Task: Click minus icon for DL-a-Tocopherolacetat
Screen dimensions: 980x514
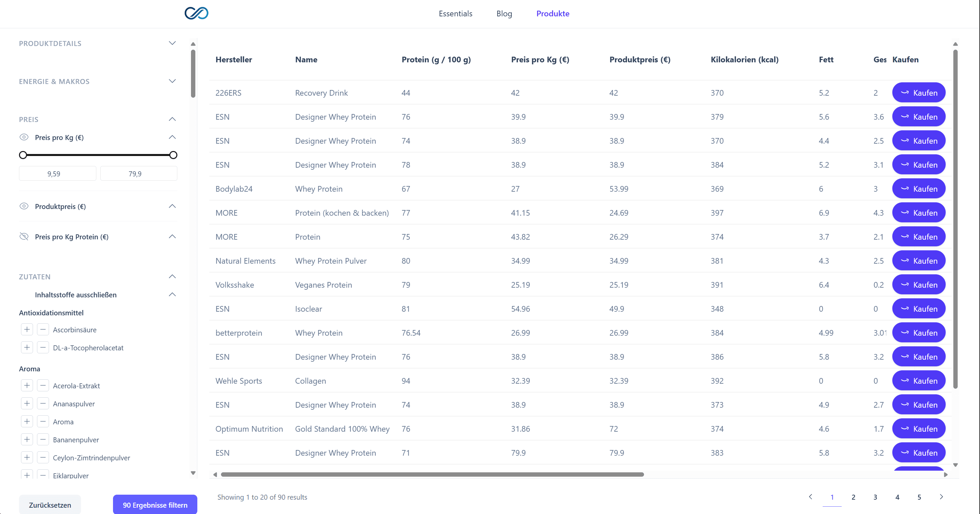Action: point(43,347)
